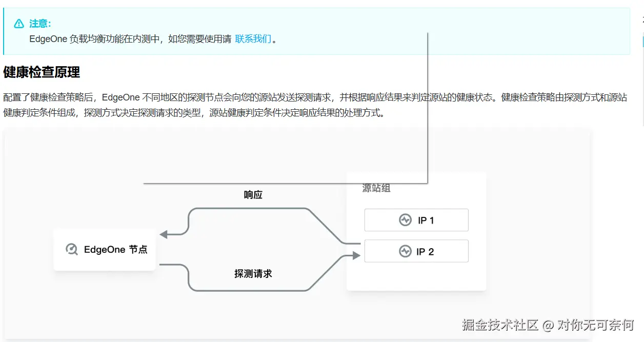This screenshot has height=342, width=644.
Task: Click the 响应 label in diagram
Action: pos(253,195)
